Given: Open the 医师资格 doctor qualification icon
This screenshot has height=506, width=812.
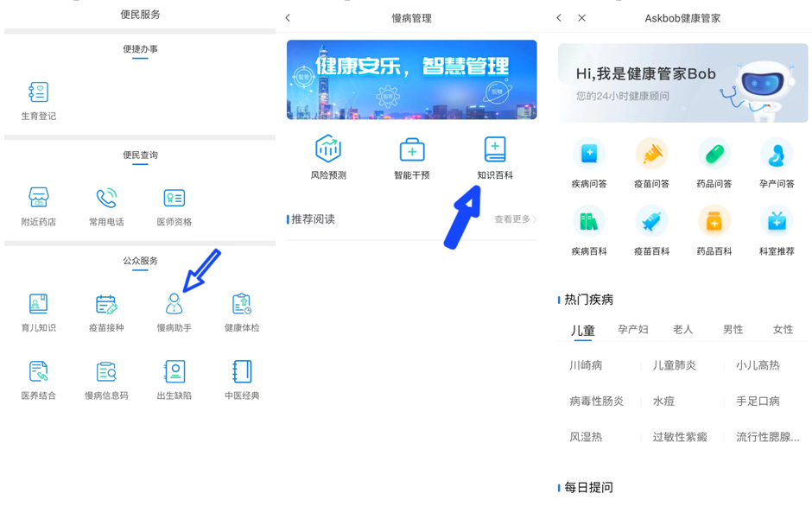Looking at the screenshot, I should pyautogui.click(x=174, y=198).
